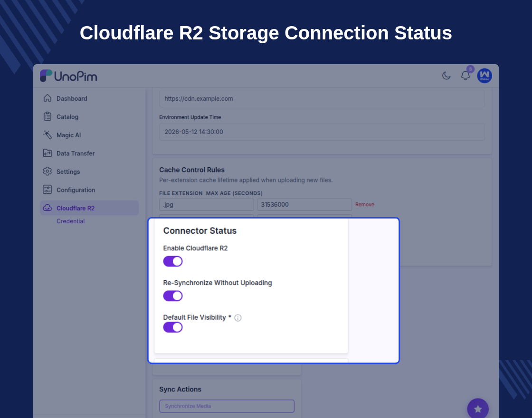This screenshot has width=532, height=418.
Task: Click the Synchronize Media button
Action: pyautogui.click(x=227, y=406)
